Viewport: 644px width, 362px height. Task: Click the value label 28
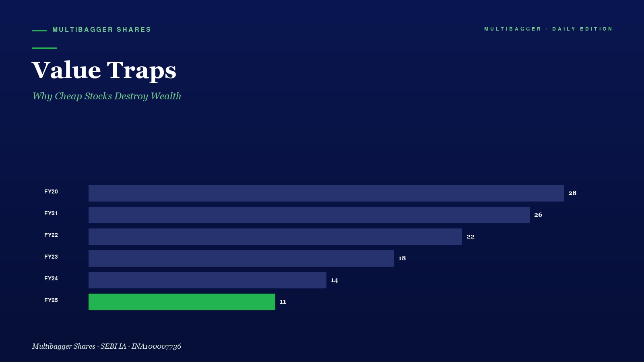[572, 193]
